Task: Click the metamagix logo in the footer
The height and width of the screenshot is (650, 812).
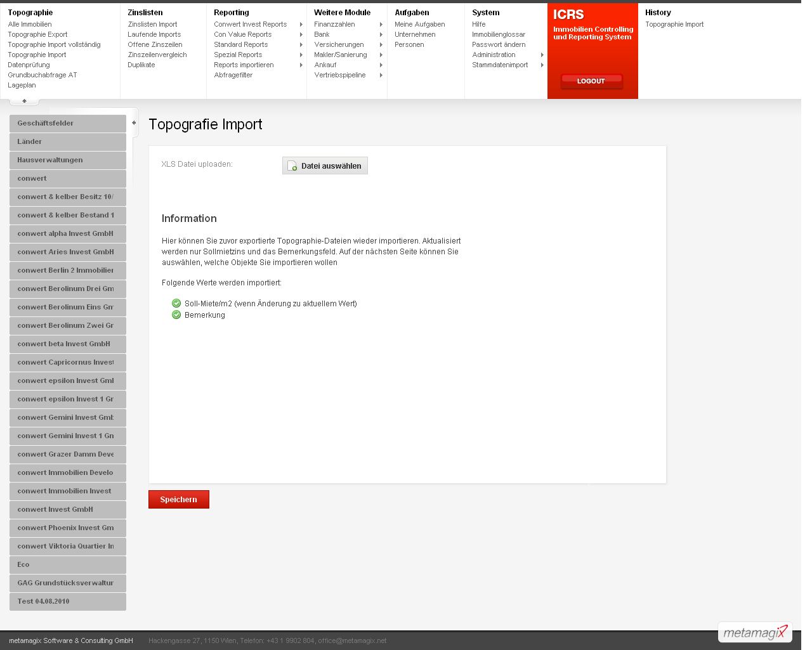Action: pyautogui.click(x=755, y=632)
